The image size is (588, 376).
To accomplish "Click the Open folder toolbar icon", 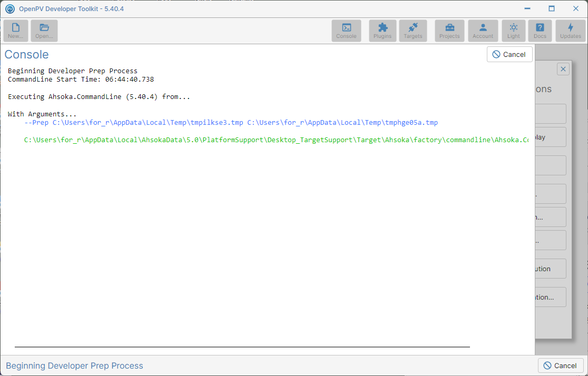I will (x=44, y=31).
